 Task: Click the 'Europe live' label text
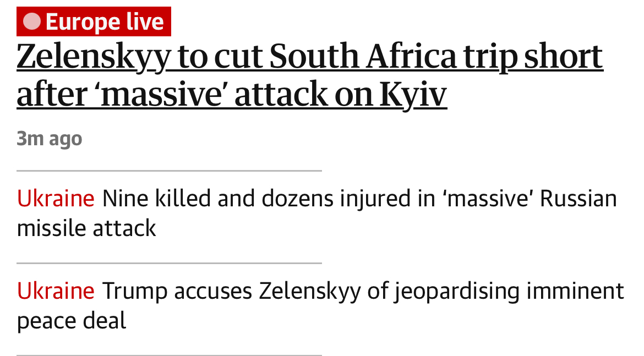coord(105,22)
